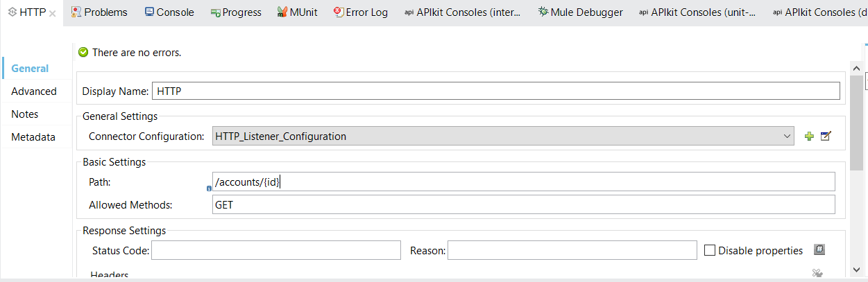Click the expression (#) icon next to Disable properties
The height and width of the screenshot is (282, 868).
point(819,250)
